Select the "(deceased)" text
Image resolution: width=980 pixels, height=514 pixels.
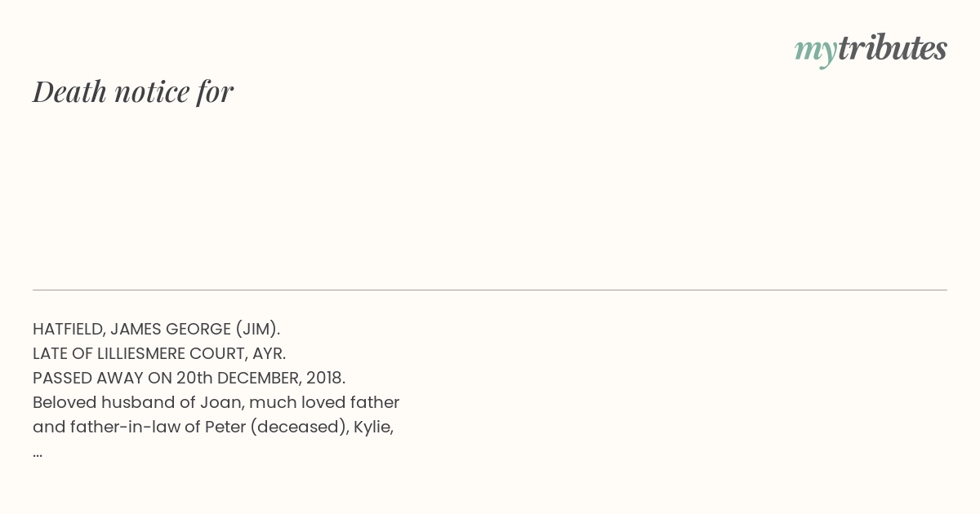point(299,427)
